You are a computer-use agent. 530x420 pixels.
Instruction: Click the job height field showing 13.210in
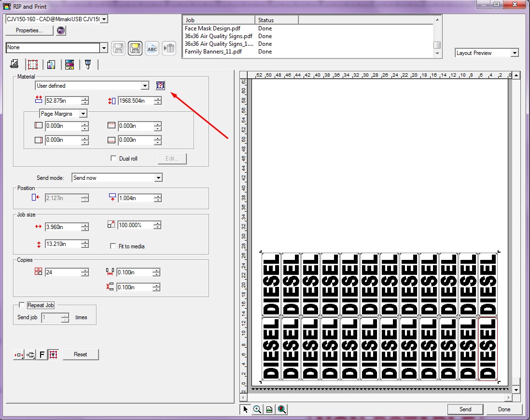tap(63, 244)
